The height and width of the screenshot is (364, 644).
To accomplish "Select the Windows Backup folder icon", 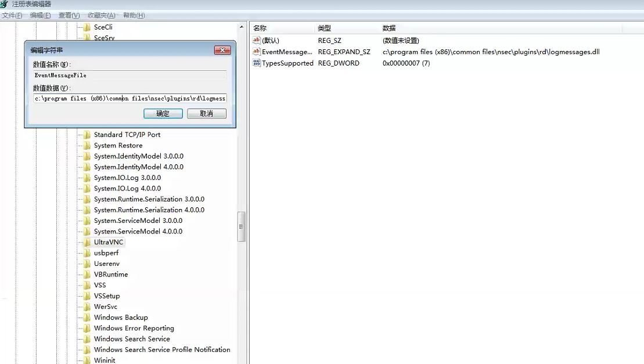I will 87,317.
